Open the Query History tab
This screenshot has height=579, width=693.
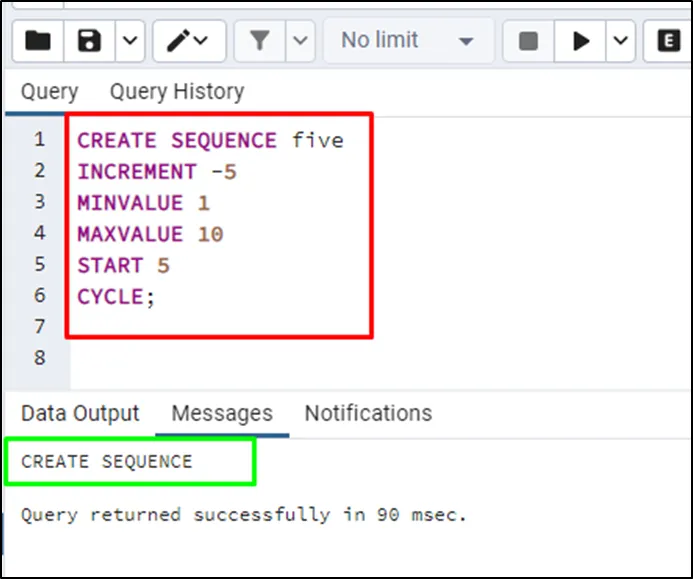click(x=177, y=92)
